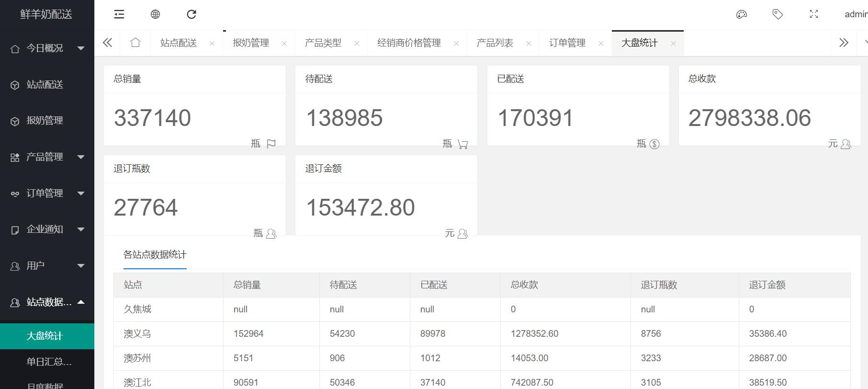This screenshot has width=868, height=389.
Task: Open 报奶管理 in the sidebar
Action: (x=47, y=120)
